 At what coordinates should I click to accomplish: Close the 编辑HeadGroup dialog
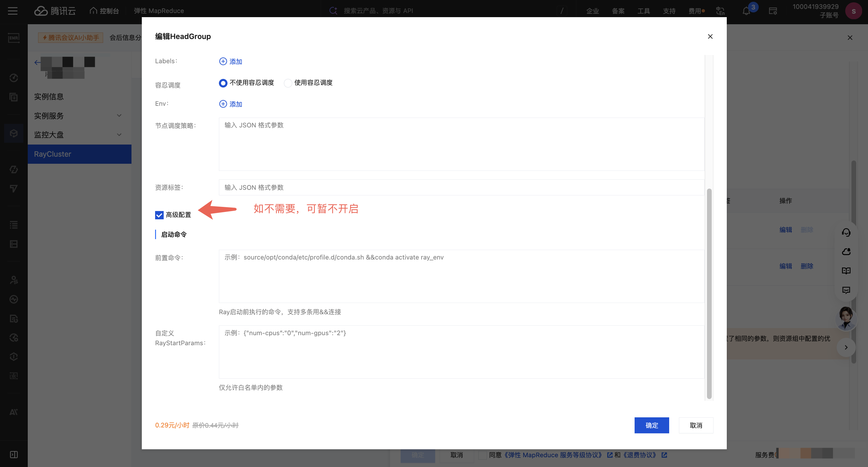click(710, 36)
